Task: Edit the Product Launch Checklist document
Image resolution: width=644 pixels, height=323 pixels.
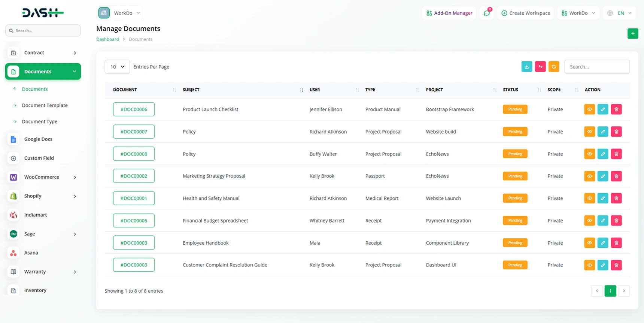Action: pyautogui.click(x=602, y=109)
